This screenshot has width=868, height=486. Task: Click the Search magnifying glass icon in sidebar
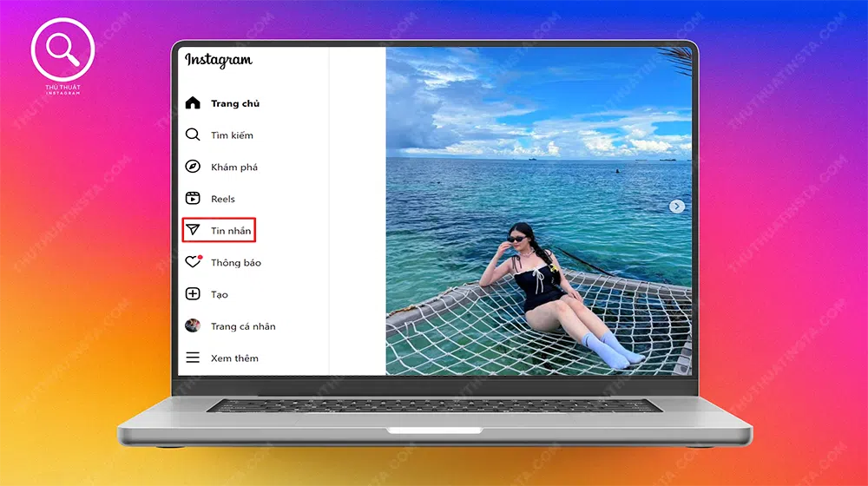[193, 135]
